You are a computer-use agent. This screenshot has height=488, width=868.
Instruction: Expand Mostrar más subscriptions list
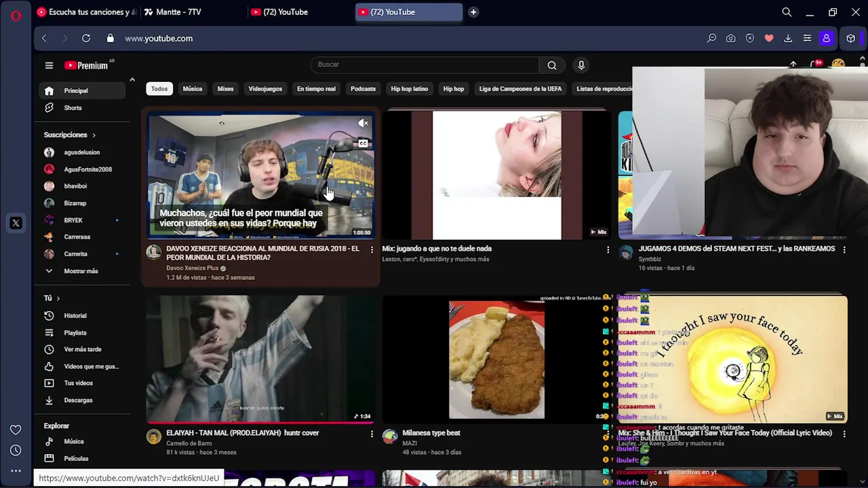81,271
